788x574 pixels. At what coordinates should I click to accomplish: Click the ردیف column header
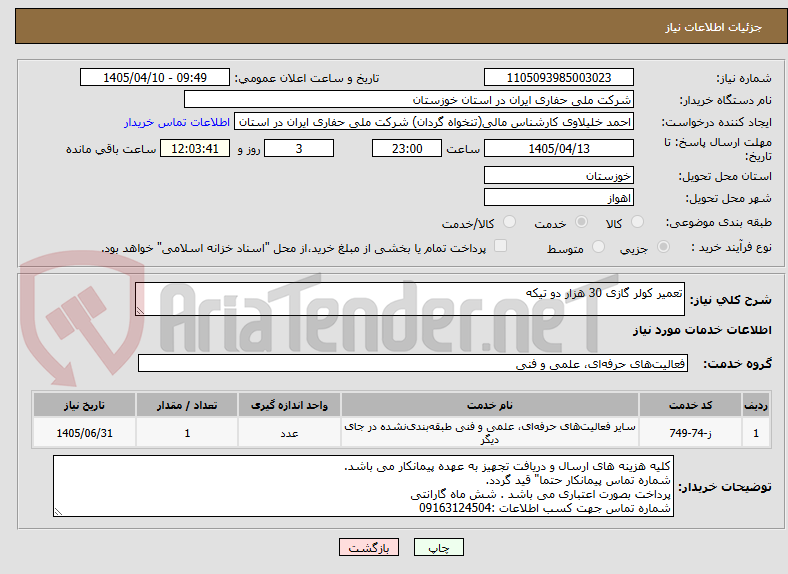pyautogui.click(x=756, y=405)
